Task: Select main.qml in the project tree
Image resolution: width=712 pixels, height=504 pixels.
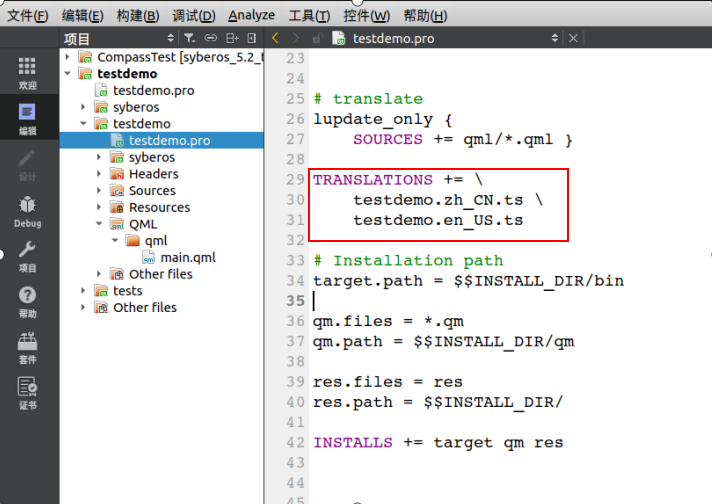Action: (187, 257)
